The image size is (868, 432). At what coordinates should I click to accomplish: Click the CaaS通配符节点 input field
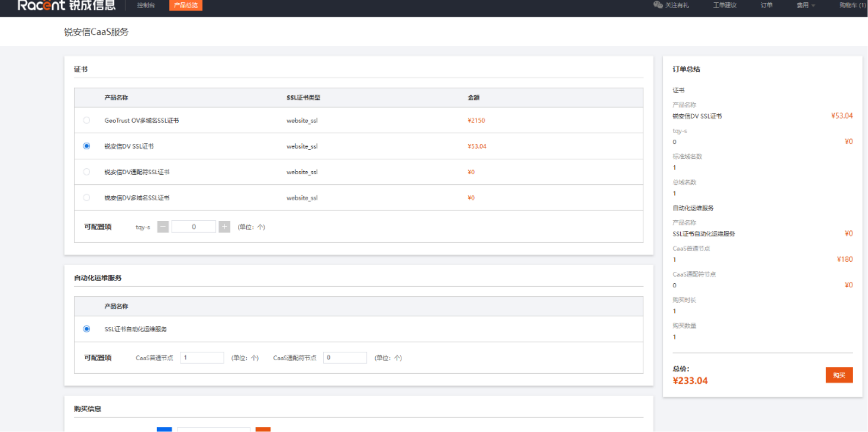pos(345,358)
